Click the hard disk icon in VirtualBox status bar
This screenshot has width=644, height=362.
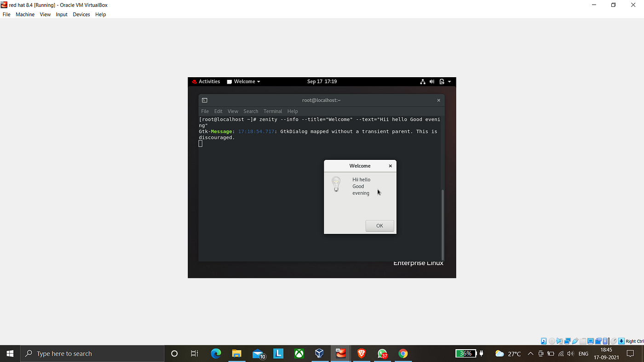click(545, 341)
